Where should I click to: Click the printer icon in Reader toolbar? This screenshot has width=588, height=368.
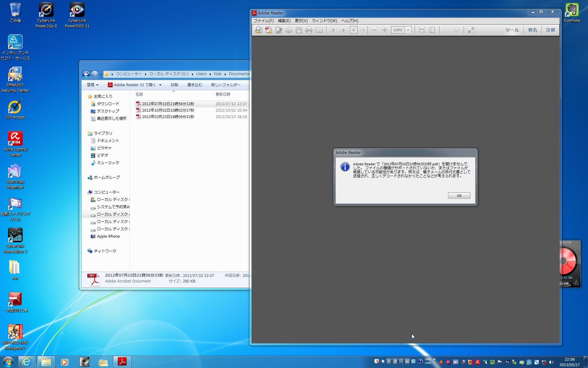[309, 30]
